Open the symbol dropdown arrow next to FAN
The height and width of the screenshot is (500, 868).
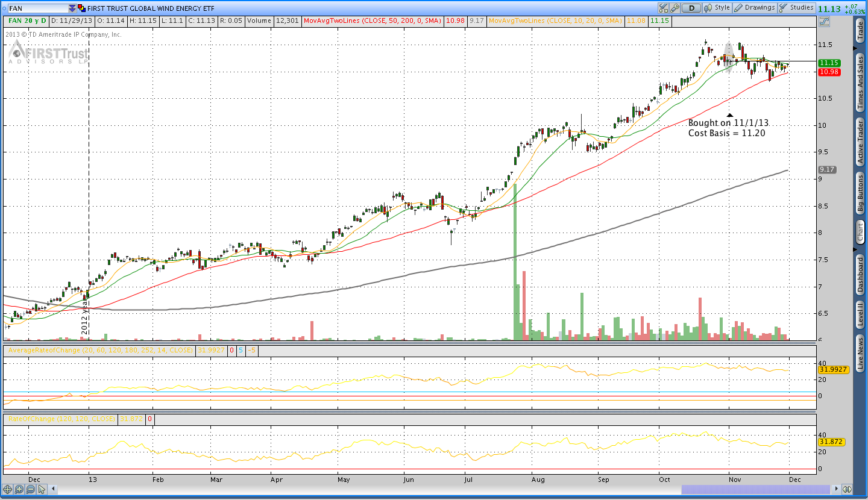click(72, 8)
